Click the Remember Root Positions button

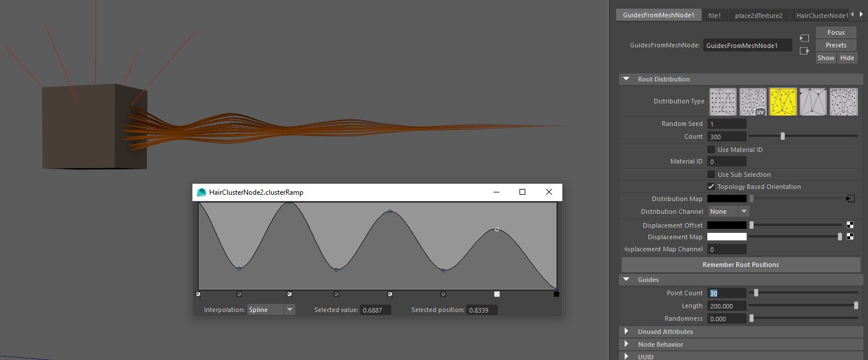tap(740, 265)
